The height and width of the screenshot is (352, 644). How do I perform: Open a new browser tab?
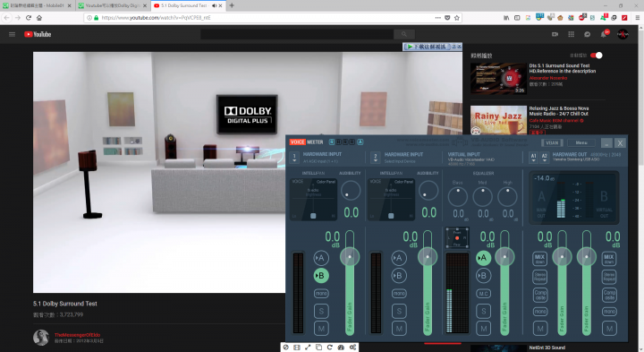click(232, 5)
